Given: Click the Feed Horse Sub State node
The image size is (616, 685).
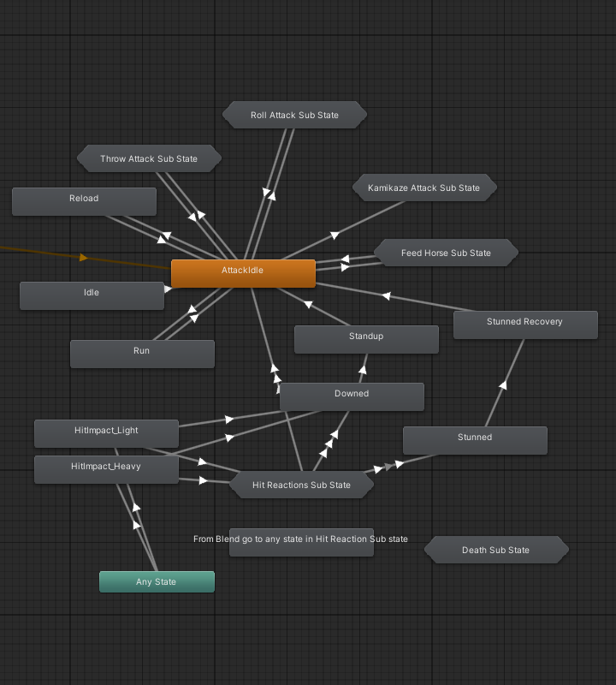Looking at the screenshot, I should click(446, 253).
